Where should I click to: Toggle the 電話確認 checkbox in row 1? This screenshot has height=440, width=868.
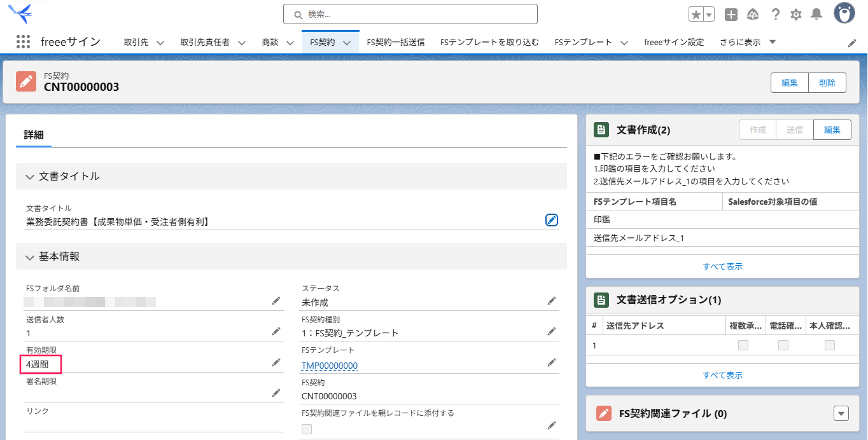coord(783,345)
